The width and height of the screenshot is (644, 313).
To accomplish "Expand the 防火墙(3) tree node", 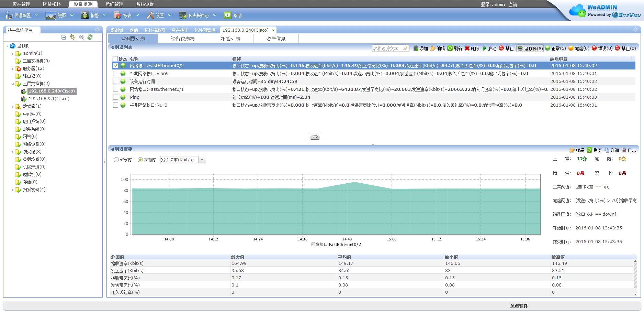I will tap(13, 152).
